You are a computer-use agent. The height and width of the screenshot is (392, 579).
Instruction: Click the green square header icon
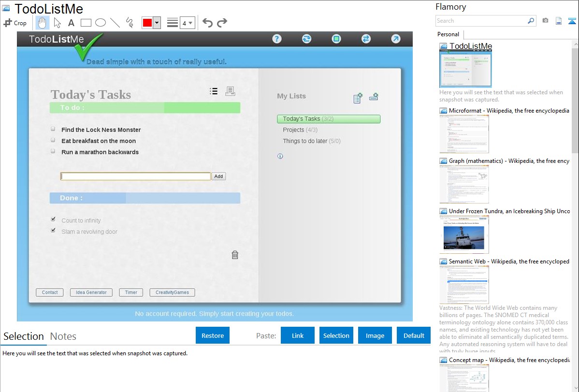click(336, 39)
